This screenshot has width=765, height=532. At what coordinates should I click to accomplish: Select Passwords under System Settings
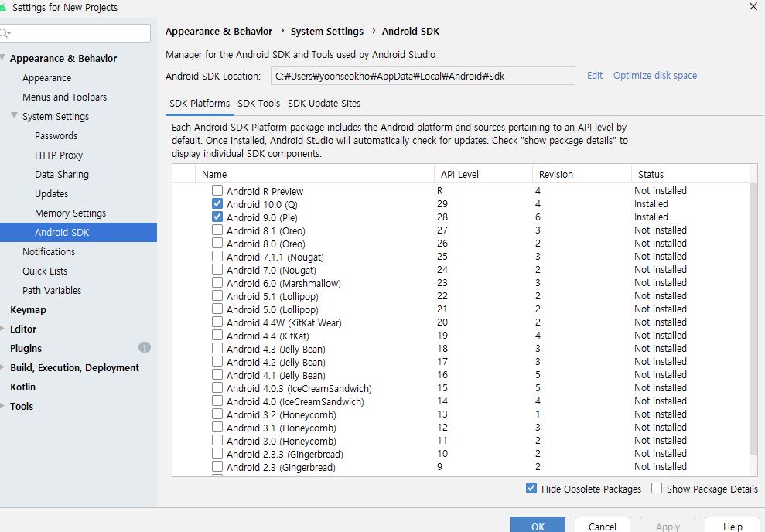(56, 135)
